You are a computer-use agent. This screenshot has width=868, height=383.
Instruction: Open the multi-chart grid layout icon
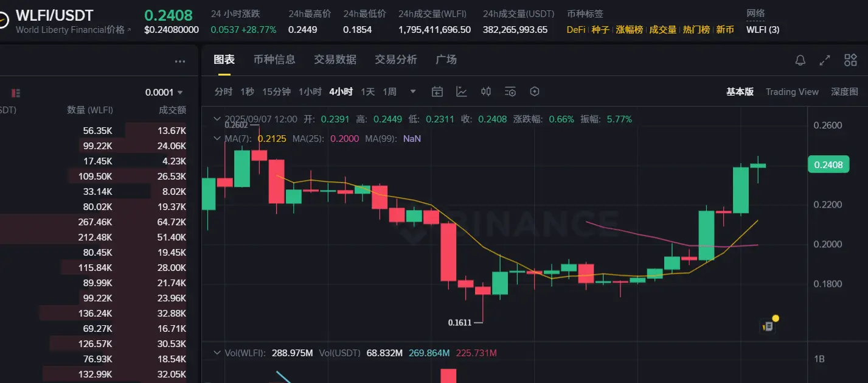click(850, 60)
